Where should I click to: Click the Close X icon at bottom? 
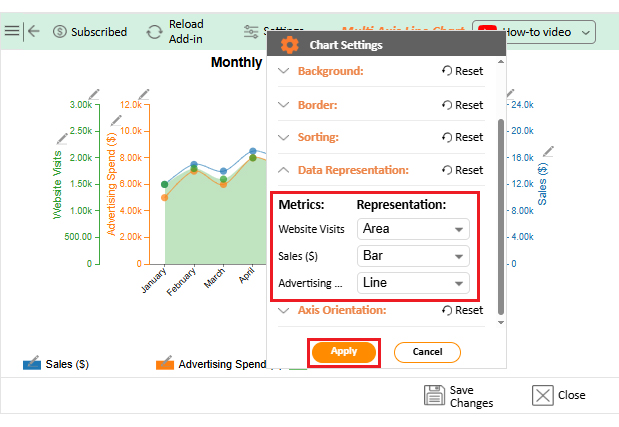click(541, 395)
